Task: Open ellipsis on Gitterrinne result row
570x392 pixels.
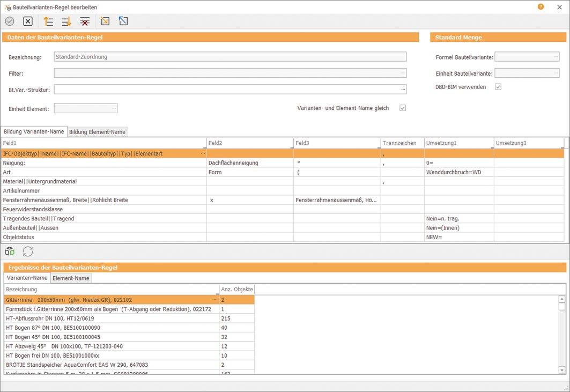Action: [x=215, y=300]
